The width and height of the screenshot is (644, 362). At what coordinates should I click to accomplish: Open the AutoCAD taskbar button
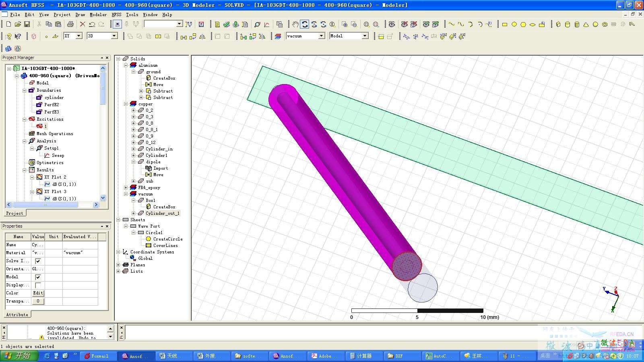[x=440, y=356]
